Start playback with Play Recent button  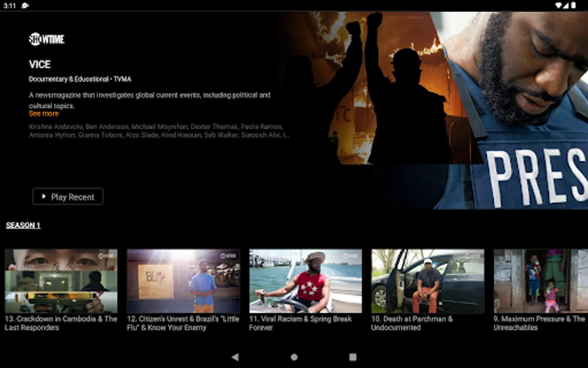[x=68, y=197]
